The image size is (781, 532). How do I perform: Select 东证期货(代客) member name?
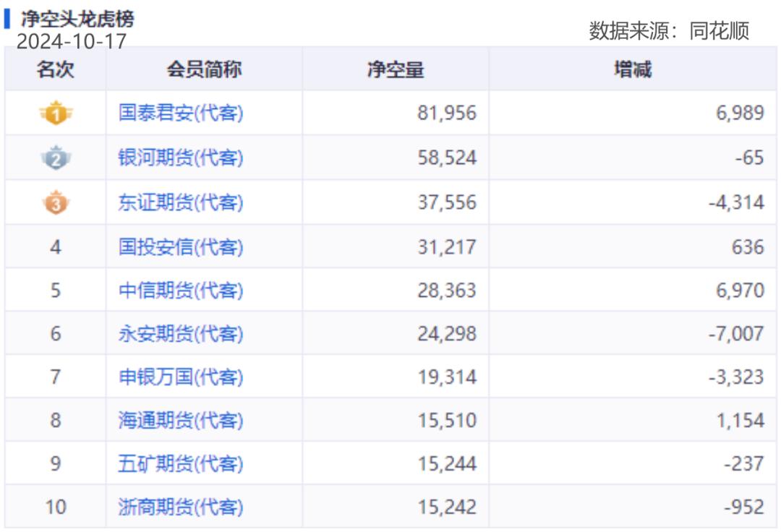[181, 202]
